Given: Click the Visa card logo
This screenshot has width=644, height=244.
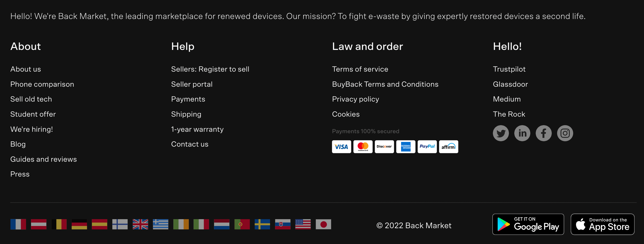Looking at the screenshot, I should coord(341,147).
